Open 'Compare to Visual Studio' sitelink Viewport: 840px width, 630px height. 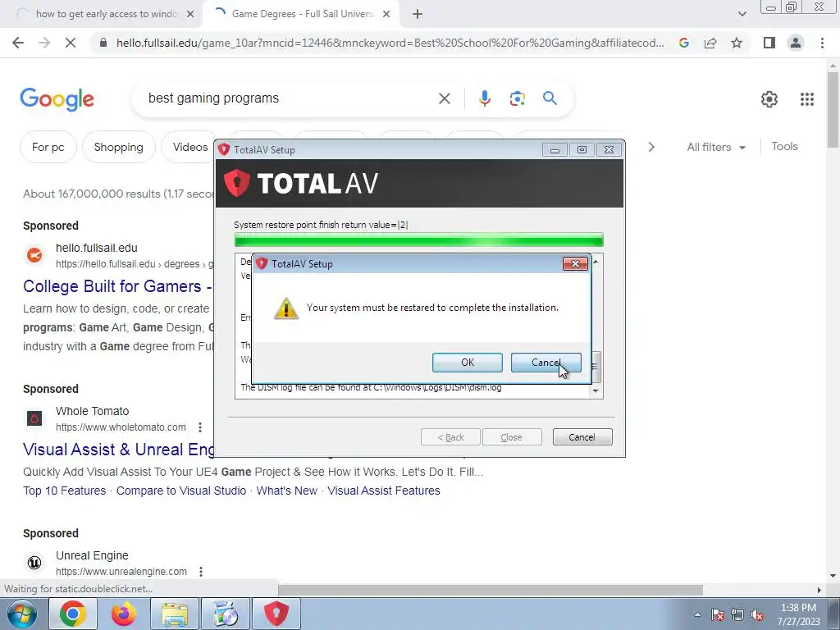pyautogui.click(x=181, y=491)
